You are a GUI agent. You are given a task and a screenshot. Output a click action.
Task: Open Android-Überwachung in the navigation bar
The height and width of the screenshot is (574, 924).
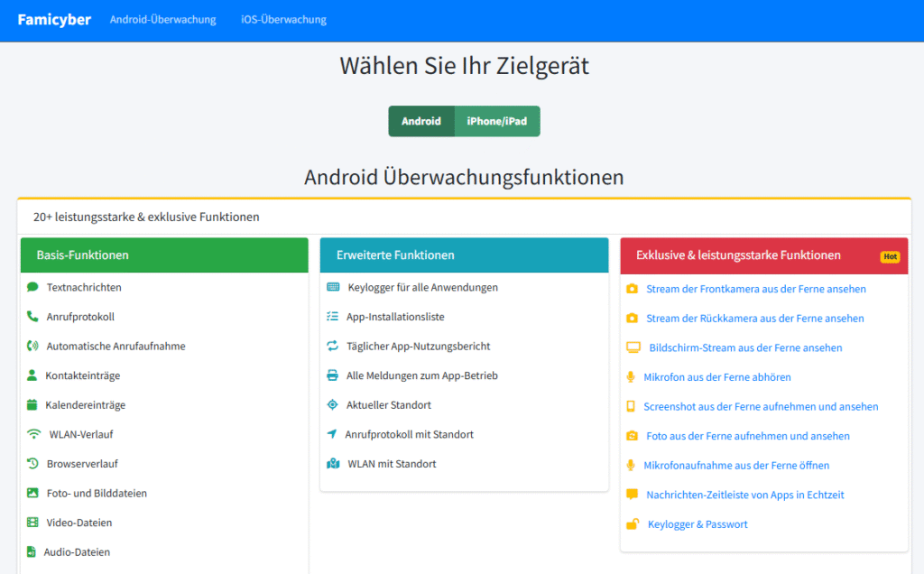click(162, 20)
